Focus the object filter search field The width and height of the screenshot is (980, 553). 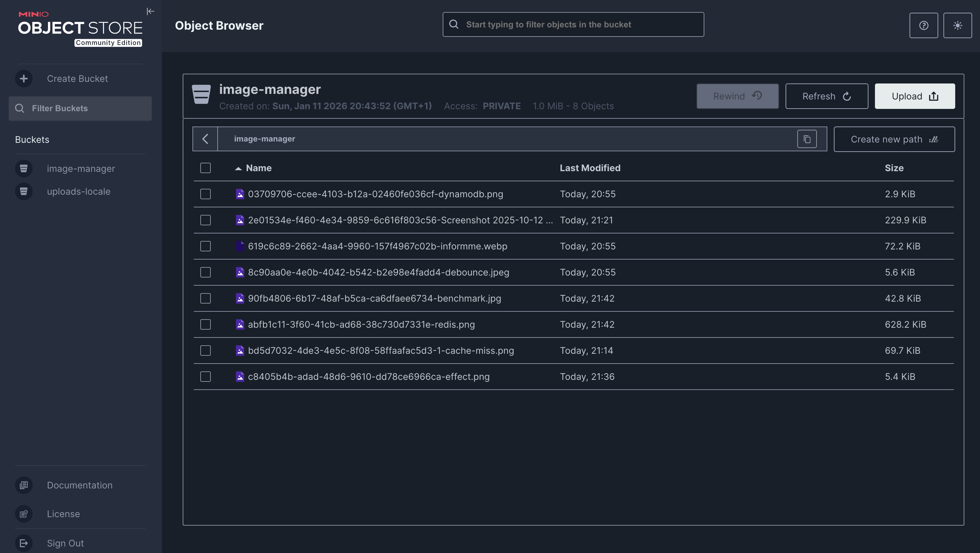[x=573, y=25]
